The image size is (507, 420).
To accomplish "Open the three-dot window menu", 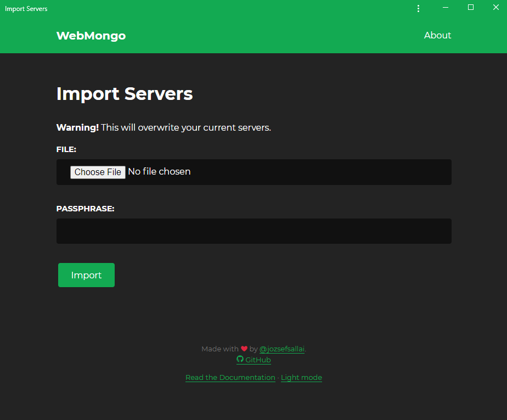I will coord(418,8).
